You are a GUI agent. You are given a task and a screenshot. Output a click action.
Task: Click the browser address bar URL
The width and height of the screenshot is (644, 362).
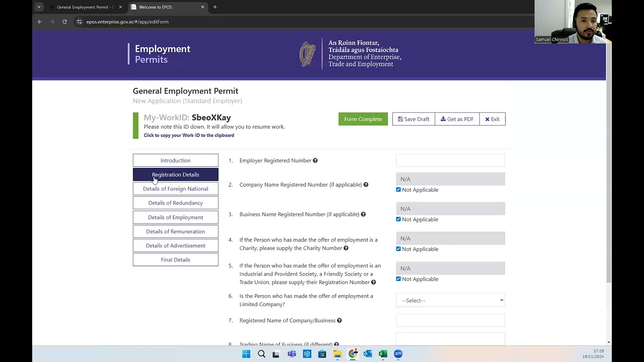click(127, 22)
